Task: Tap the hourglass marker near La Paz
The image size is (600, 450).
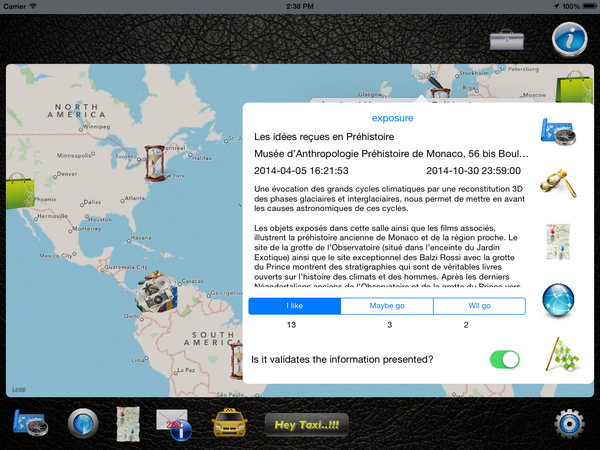Action: [237, 361]
